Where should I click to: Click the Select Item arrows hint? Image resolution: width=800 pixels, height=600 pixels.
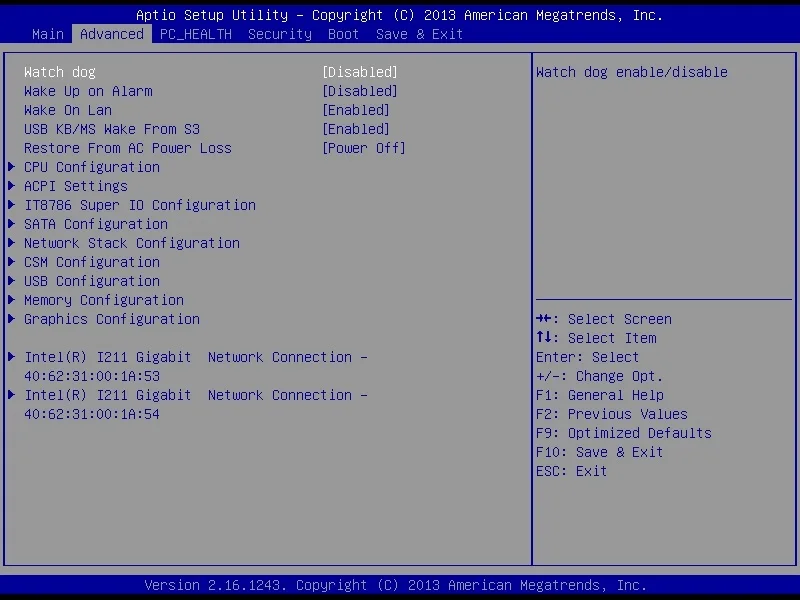click(x=596, y=338)
